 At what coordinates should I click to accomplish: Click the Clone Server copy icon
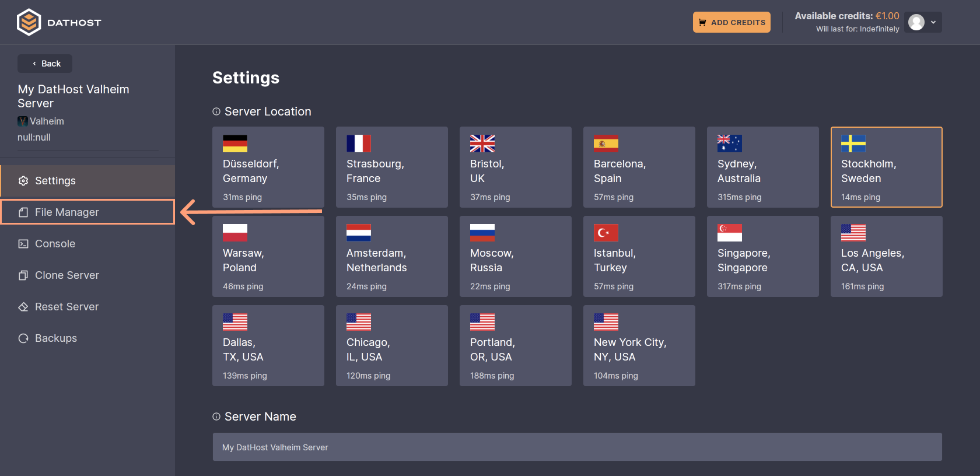23,275
